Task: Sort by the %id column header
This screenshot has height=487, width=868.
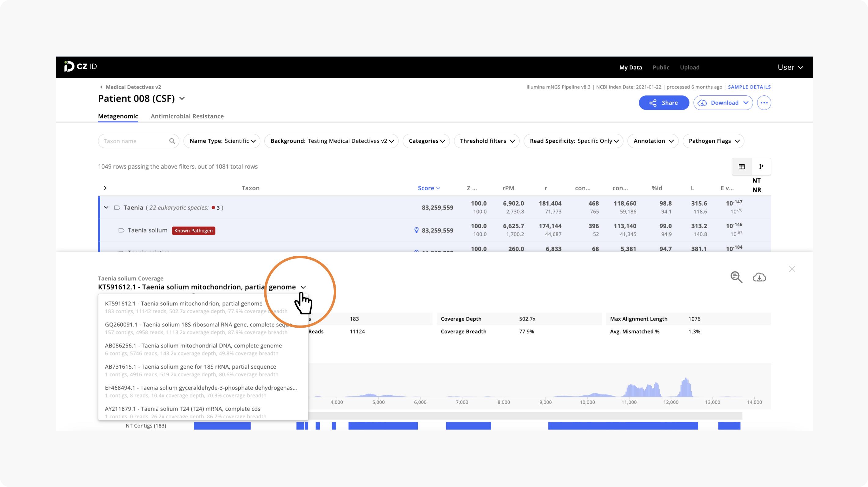Action: pyautogui.click(x=657, y=188)
